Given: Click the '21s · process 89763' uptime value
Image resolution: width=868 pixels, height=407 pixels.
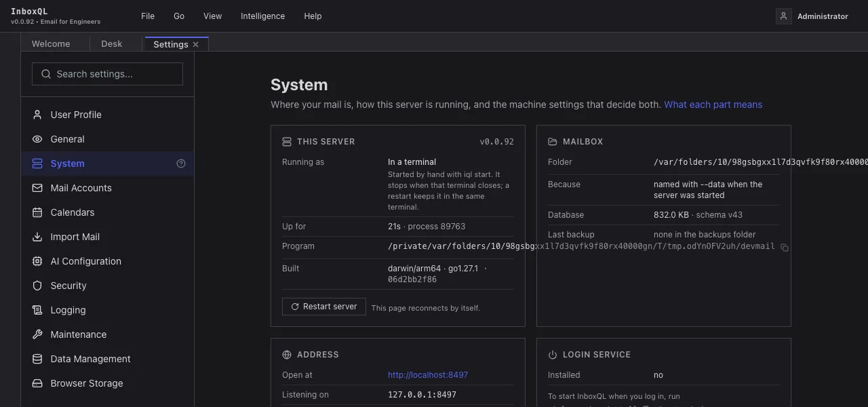Looking at the screenshot, I should pos(427,227).
